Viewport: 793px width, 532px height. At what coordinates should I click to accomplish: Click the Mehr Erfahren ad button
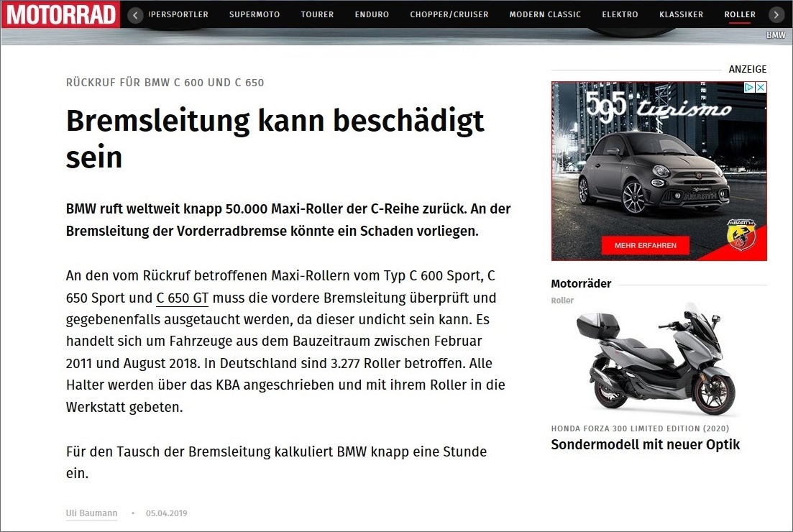pyautogui.click(x=646, y=245)
